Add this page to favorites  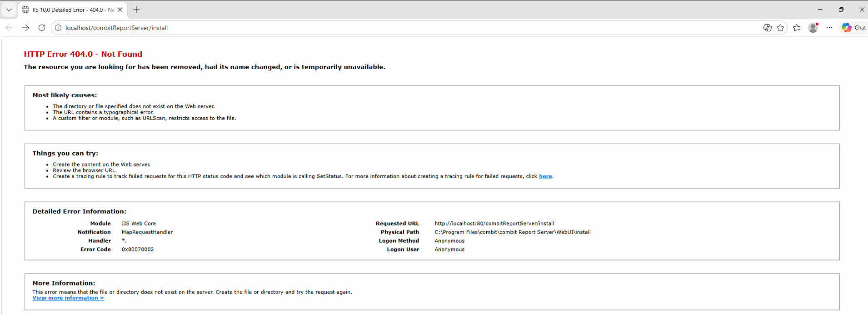coord(780,28)
